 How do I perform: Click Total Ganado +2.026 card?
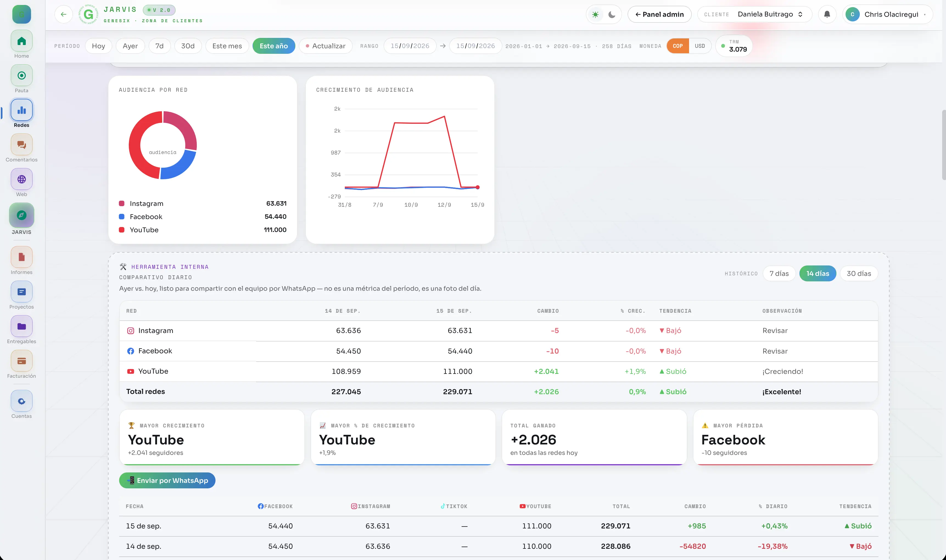(594, 438)
